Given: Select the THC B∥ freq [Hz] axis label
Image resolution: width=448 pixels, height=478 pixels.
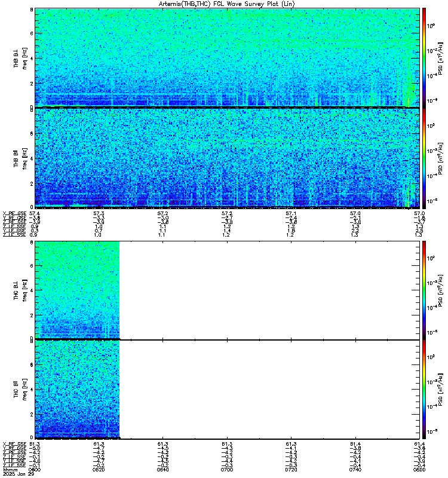Looking at the screenshot, I should point(20,390).
